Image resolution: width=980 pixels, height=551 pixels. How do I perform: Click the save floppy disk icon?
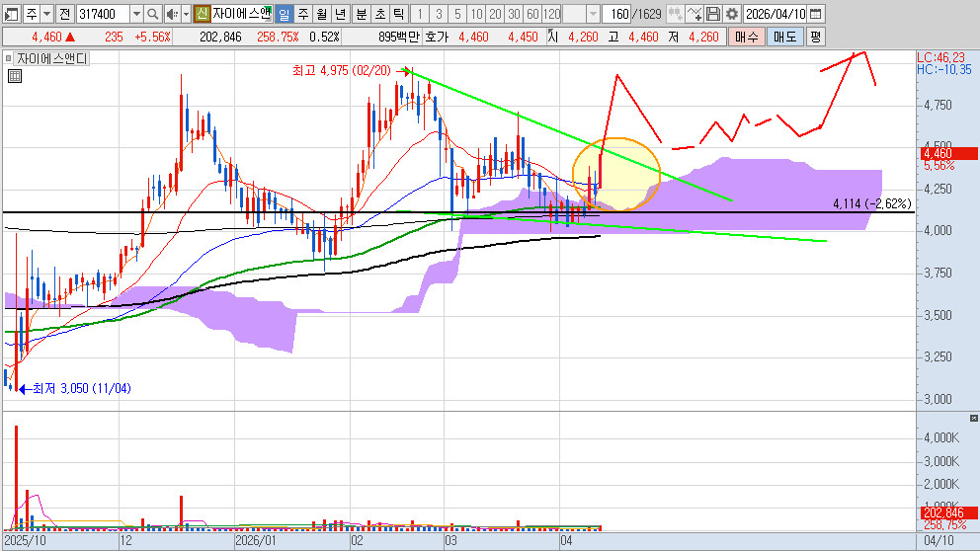tap(712, 13)
